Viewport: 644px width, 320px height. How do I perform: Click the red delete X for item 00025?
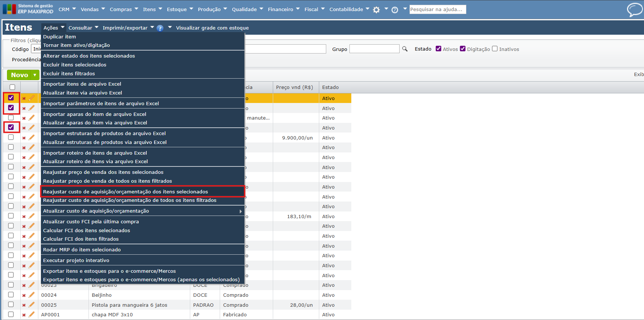pos(24,305)
